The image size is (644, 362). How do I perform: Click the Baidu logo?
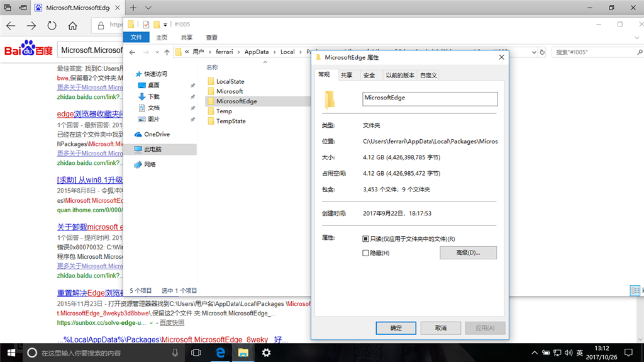click(28, 48)
